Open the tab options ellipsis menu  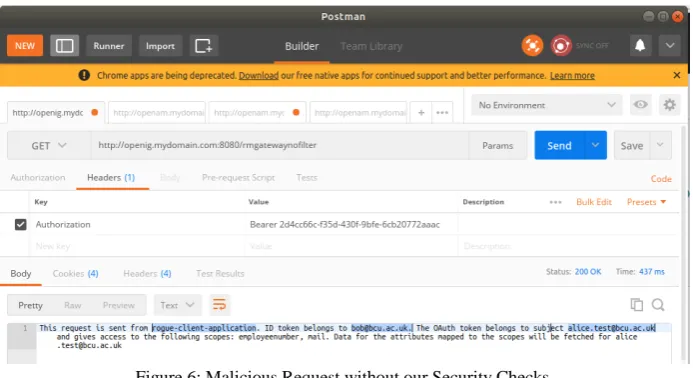pyautogui.click(x=442, y=113)
